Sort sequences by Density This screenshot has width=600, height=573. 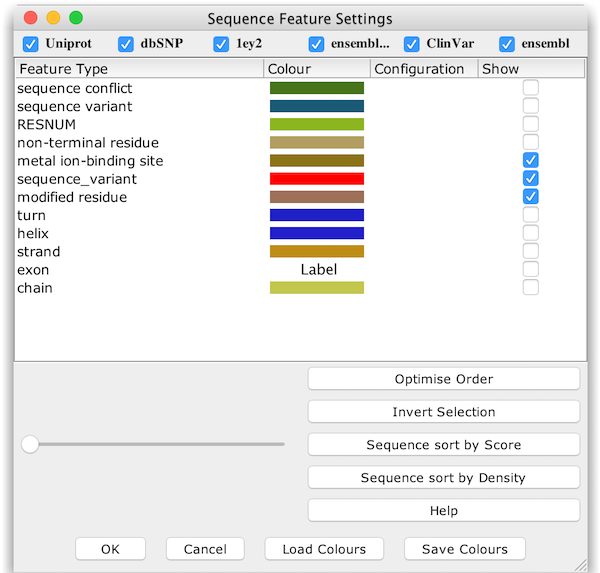point(443,478)
